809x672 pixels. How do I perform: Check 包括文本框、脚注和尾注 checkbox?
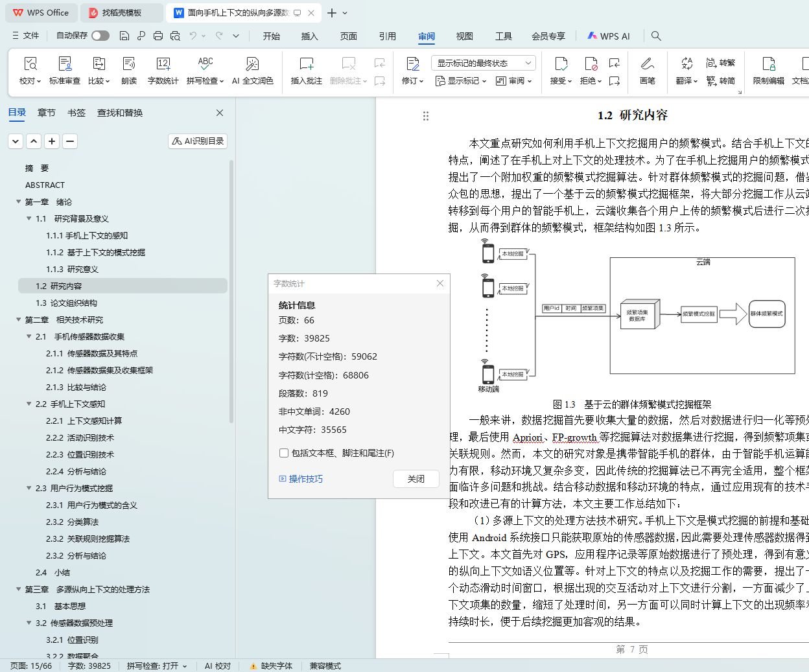click(284, 453)
